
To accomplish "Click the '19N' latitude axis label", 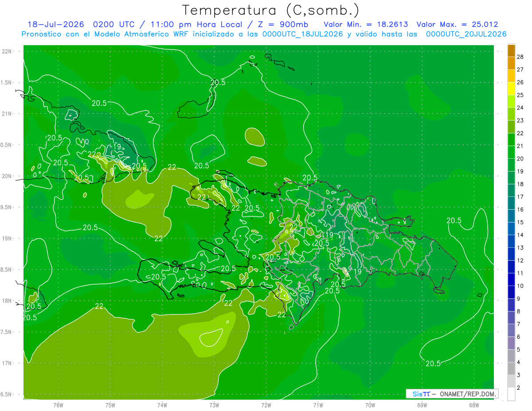I will coord(7,238).
